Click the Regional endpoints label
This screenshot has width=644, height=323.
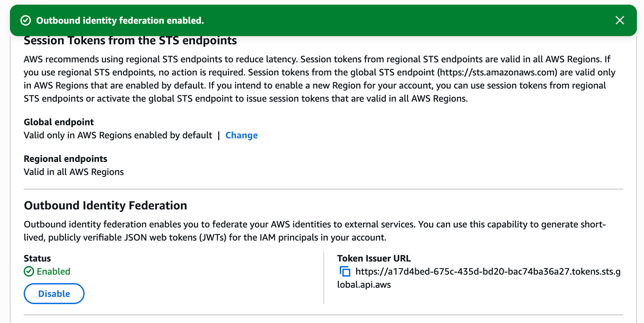(x=65, y=159)
